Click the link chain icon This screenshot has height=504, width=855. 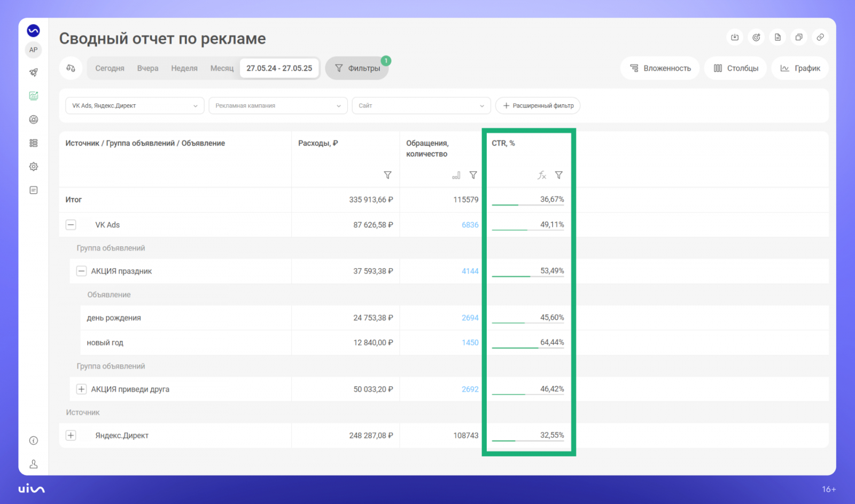click(820, 37)
